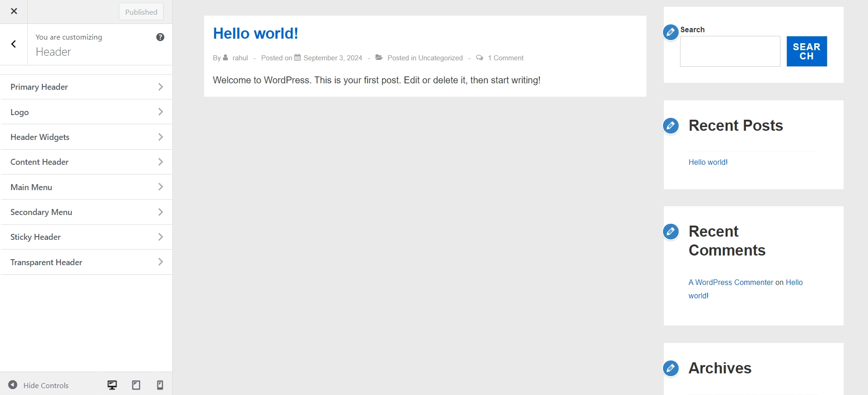Open the help question mark icon
The image size is (868, 395).
pos(160,37)
